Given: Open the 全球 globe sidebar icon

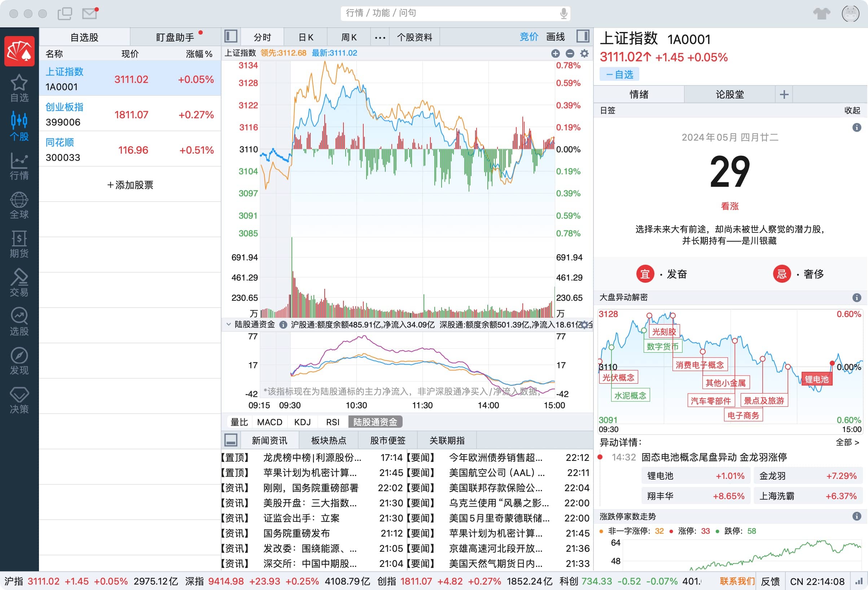Looking at the screenshot, I should pos(19,205).
